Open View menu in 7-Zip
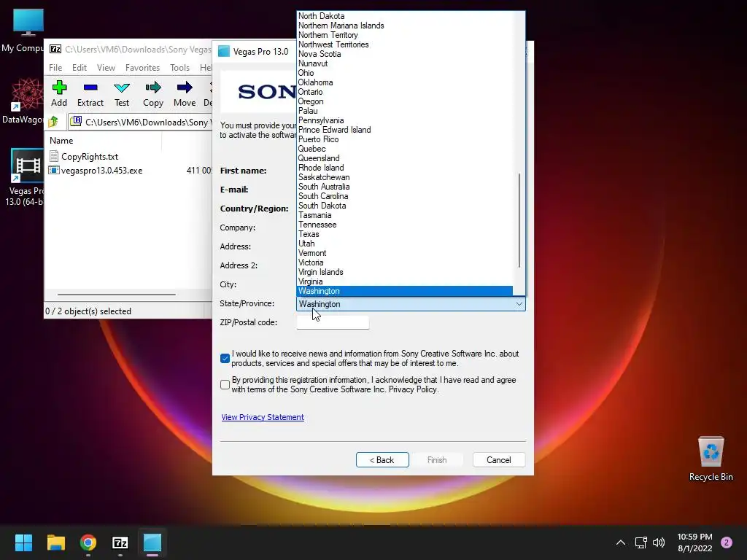 coord(107,68)
